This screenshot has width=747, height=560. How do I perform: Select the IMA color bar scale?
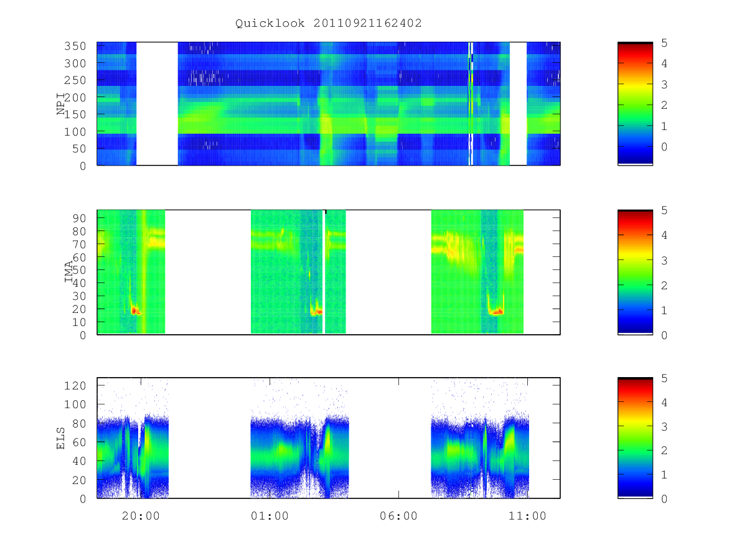coord(635,272)
